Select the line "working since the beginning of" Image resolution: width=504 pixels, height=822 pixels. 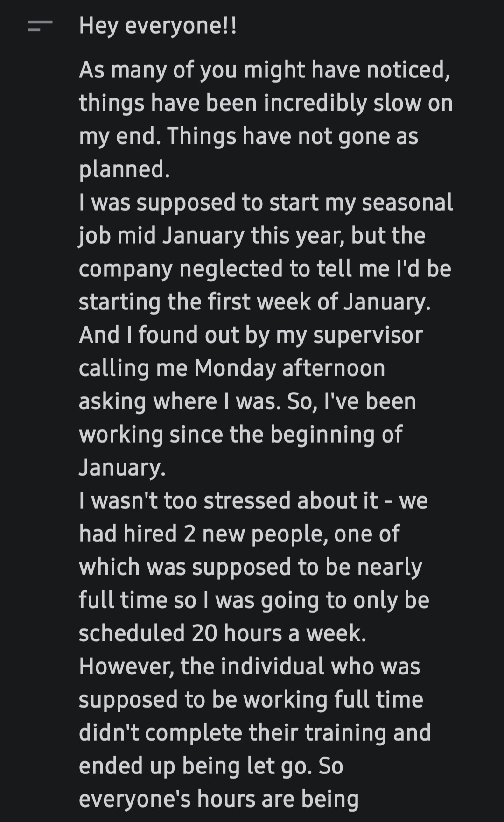[x=240, y=435]
